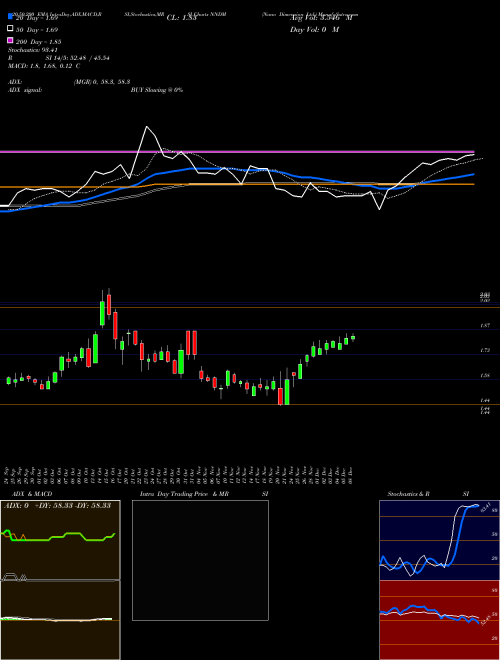The image size is (500, 660).
Task: Open the blue stochastics chart panel
Action: (439, 540)
